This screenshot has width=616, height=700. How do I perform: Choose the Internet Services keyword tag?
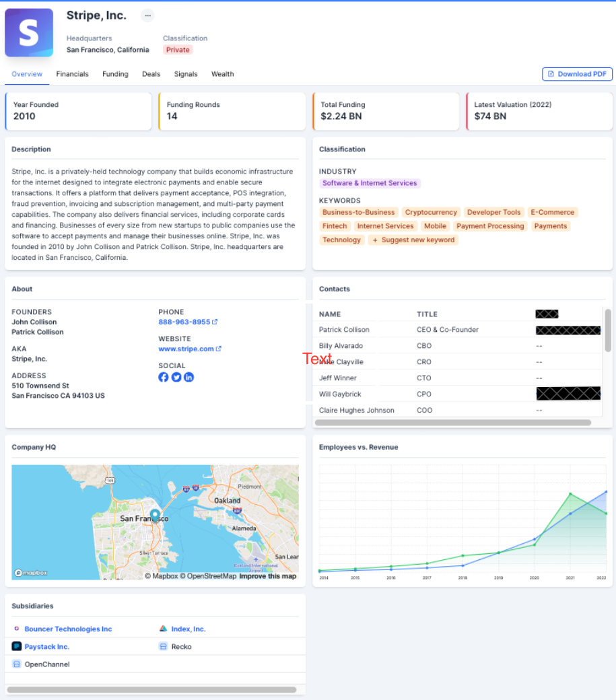(385, 226)
